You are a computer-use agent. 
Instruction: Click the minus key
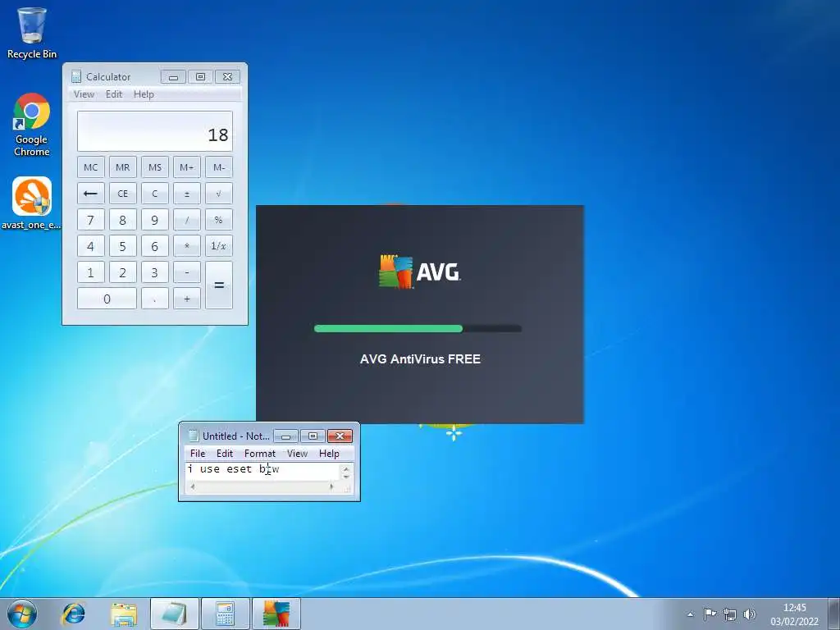coord(187,272)
